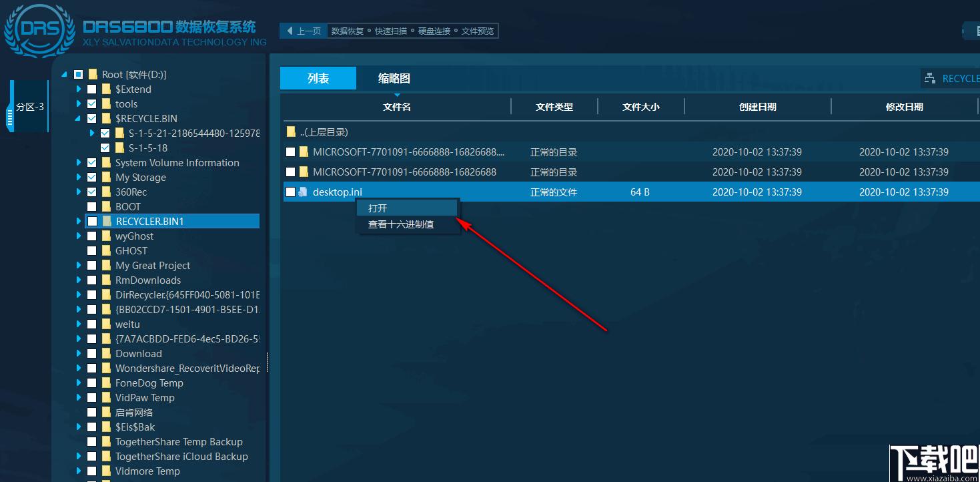Click the $Extend folder icon

[x=107, y=89]
